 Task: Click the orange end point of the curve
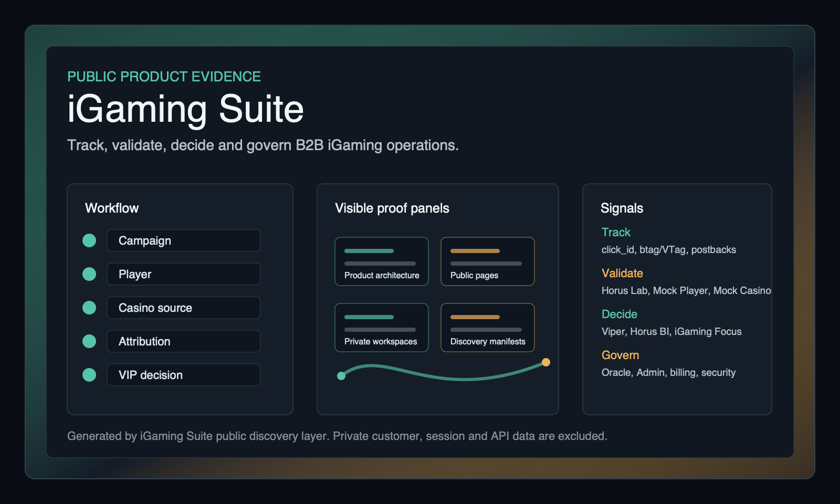click(546, 362)
